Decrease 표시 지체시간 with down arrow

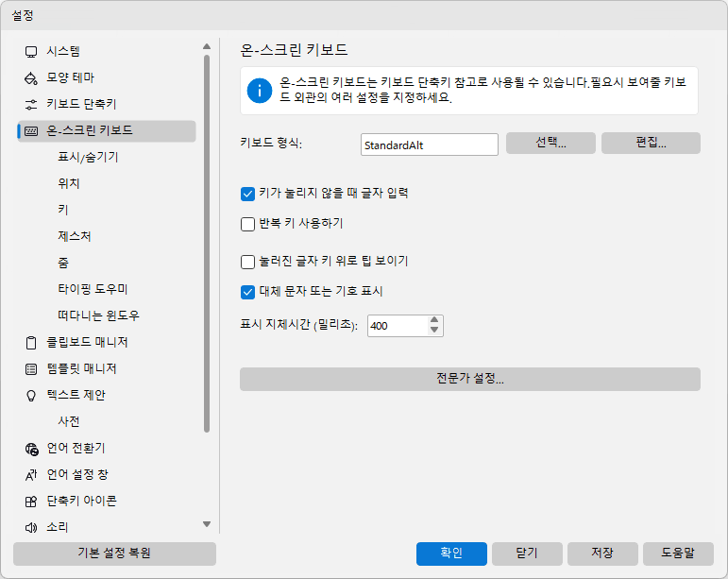point(434,330)
